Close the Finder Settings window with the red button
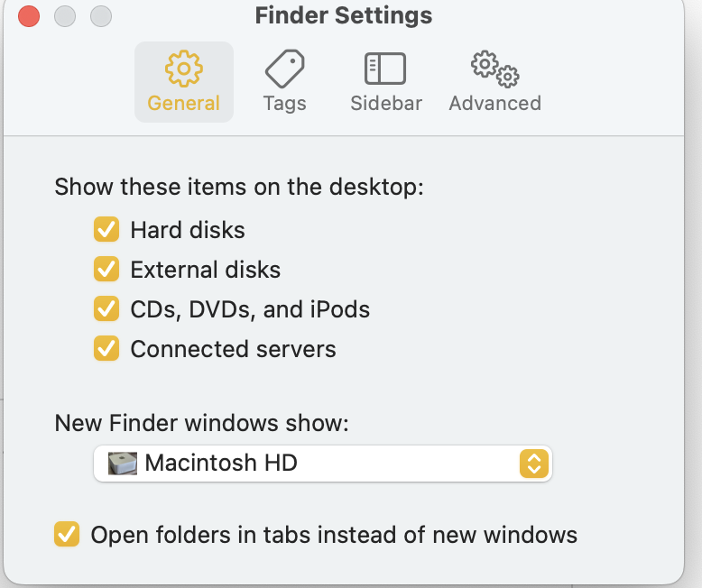 tap(29, 16)
